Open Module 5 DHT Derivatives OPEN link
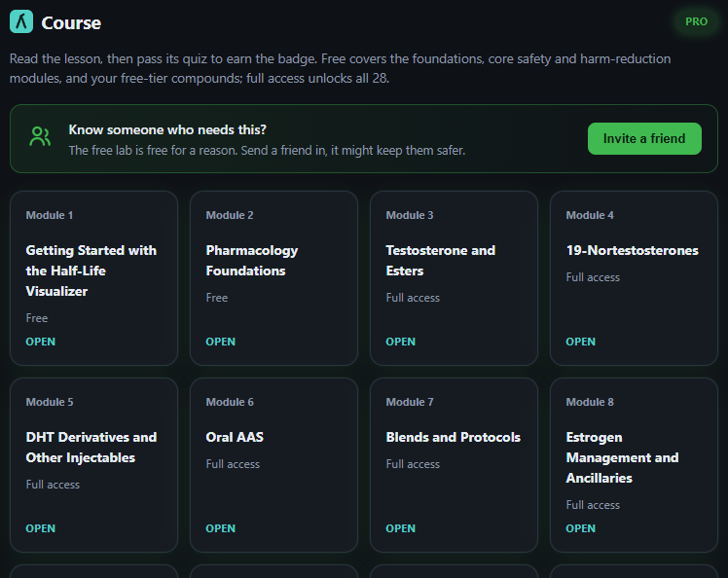This screenshot has width=728, height=578. pyautogui.click(x=41, y=528)
